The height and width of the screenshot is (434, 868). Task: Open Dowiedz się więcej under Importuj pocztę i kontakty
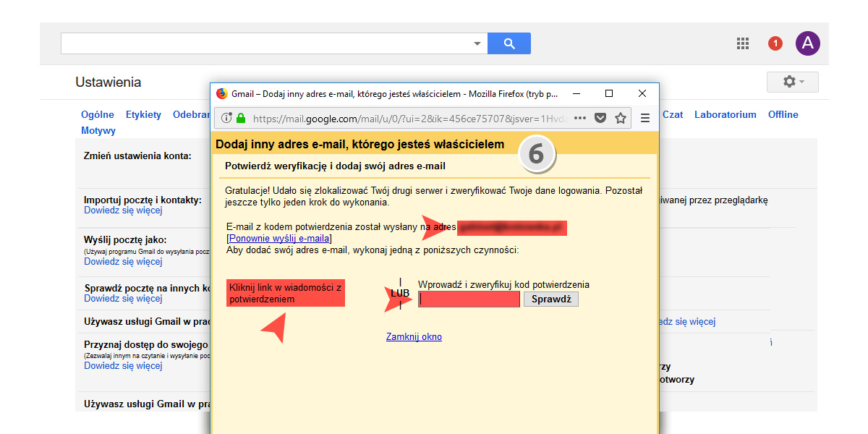click(x=123, y=210)
